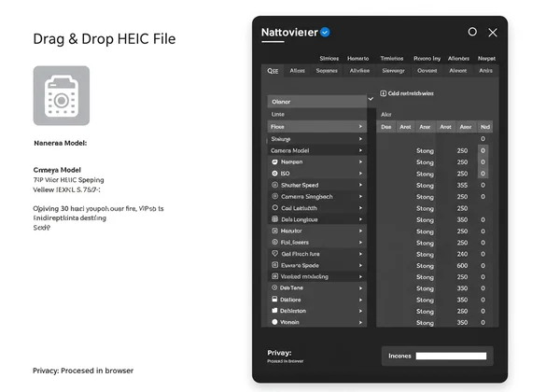
Task: Switch to the Sopenes tab
Action: click(x=327, y=71)
